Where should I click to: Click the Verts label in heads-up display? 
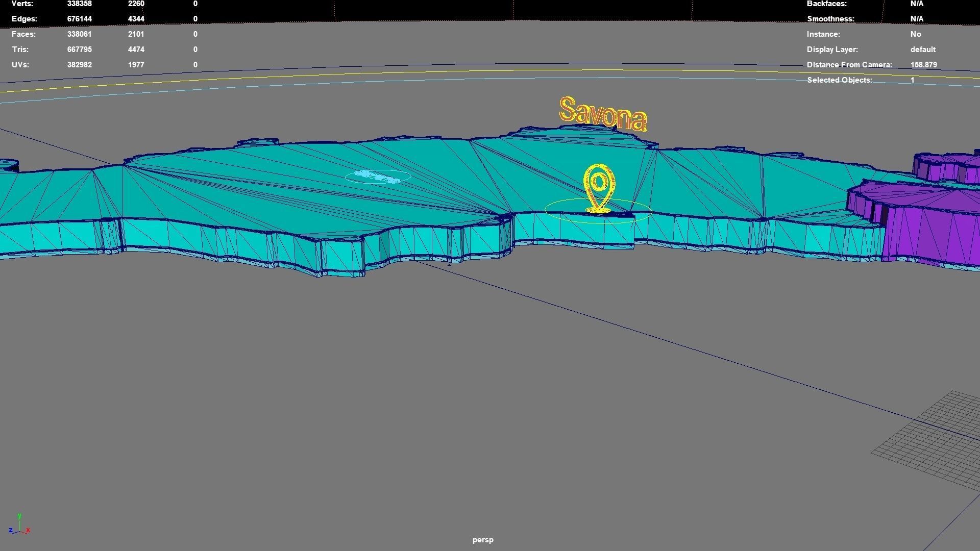[22, 4]
